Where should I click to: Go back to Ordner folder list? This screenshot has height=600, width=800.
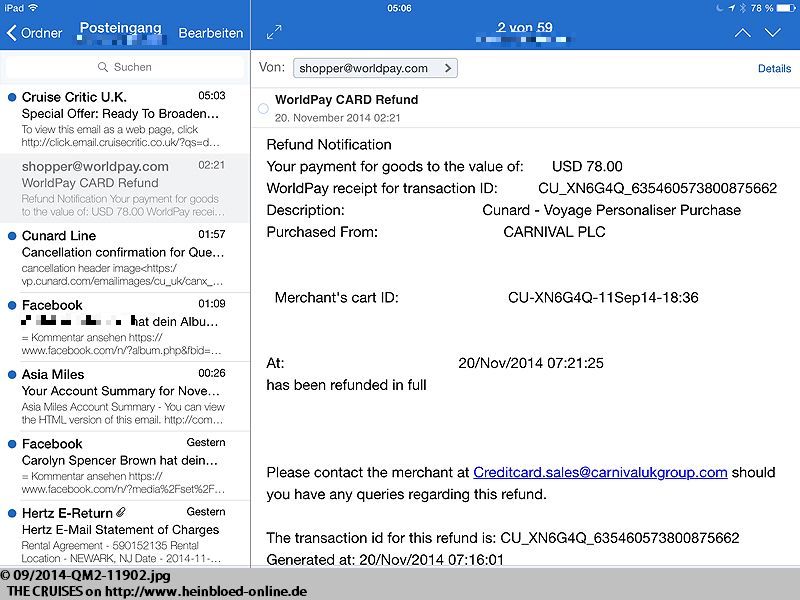[34, 33]
